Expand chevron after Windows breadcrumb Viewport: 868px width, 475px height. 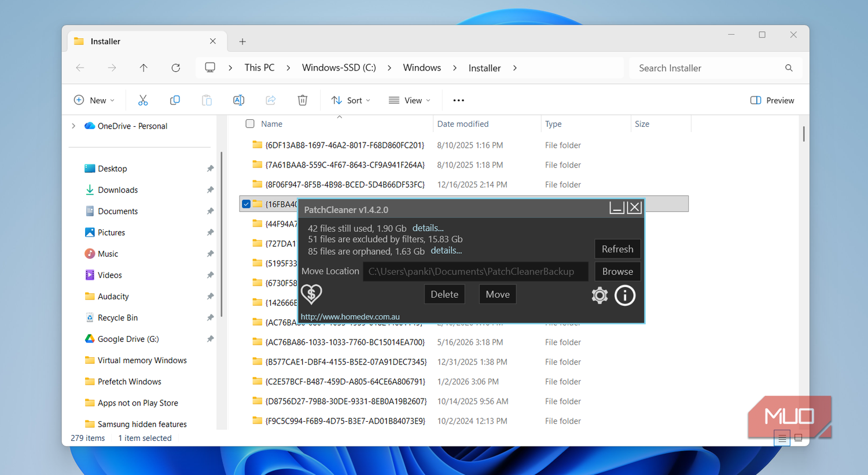coord(455,68)
